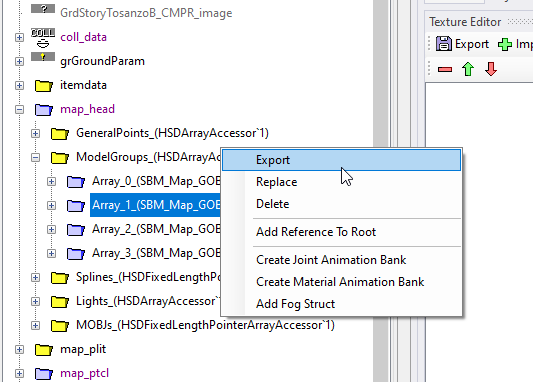Click the itemdata yellow folder icon
The height and width of the screenshot is (382, 533).
click(44, 85)
